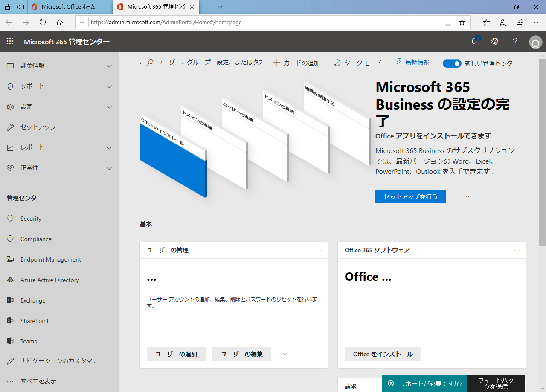
Task: Add page to favorites star icon
Action: click(462, 22)
